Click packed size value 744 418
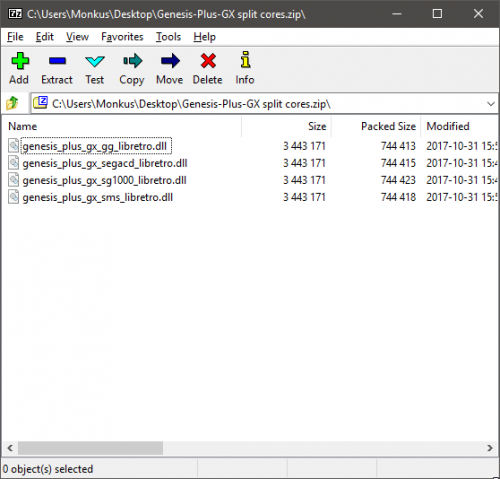Viewport: 500px width, 479px height. pos(398,197)
